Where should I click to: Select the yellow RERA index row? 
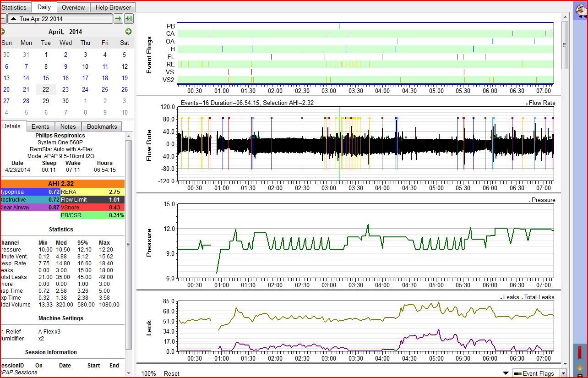93,192
